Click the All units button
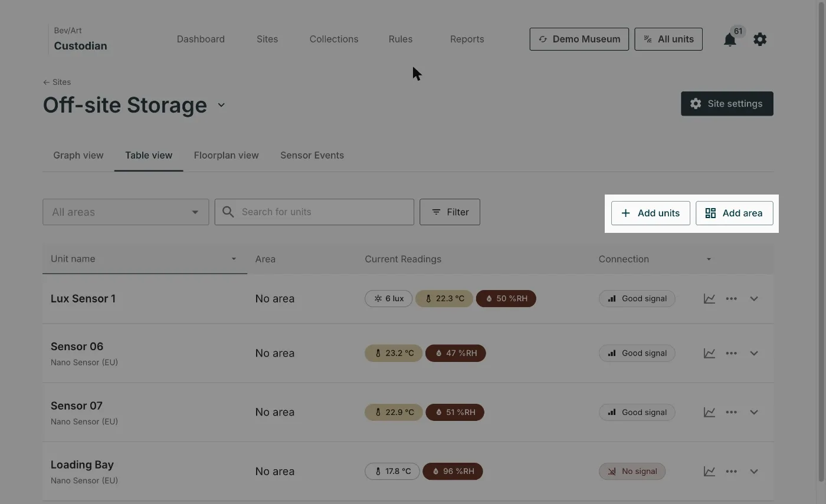Screen dimensions: 826x504 click(668, 39)
